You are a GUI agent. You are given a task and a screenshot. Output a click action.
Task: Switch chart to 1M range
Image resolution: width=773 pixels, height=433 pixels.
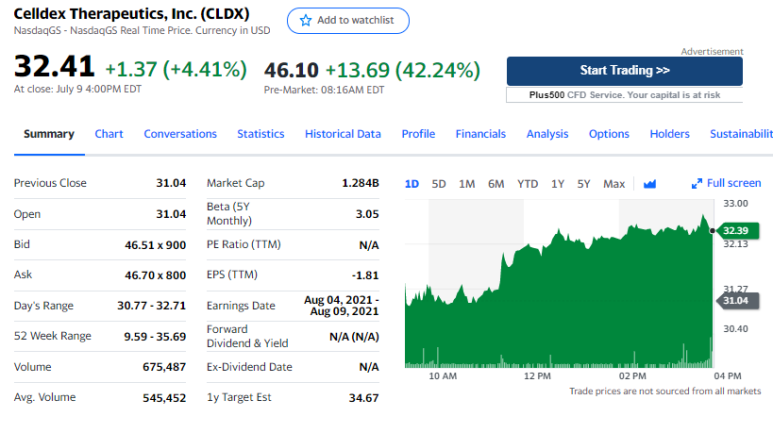(x=467, y=184)
